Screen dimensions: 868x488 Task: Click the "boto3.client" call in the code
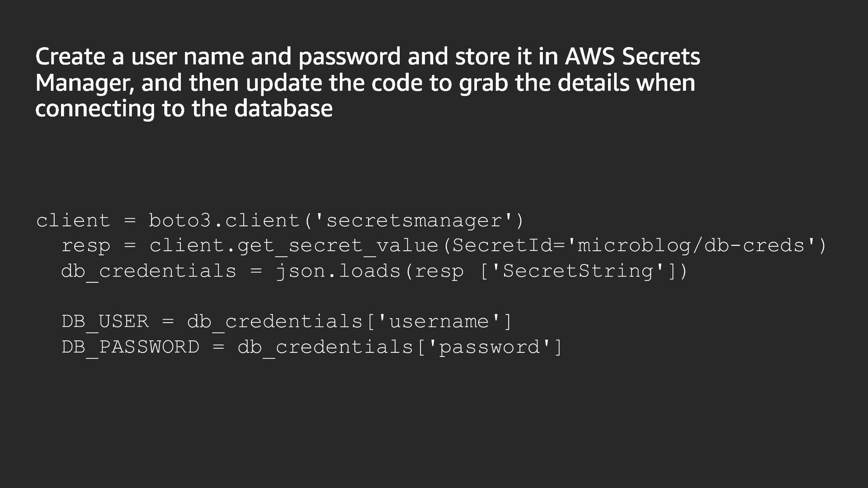(x=224, y=221)
